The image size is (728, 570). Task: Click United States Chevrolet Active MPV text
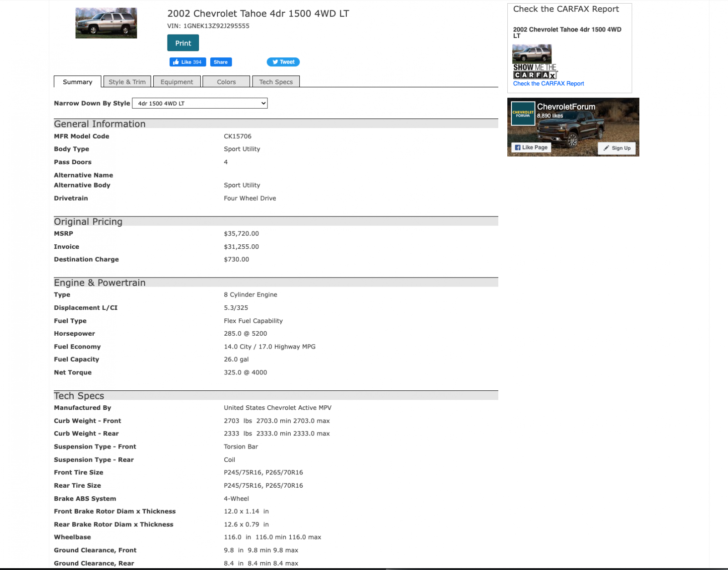pyautogui.click(x=278, y=408)
